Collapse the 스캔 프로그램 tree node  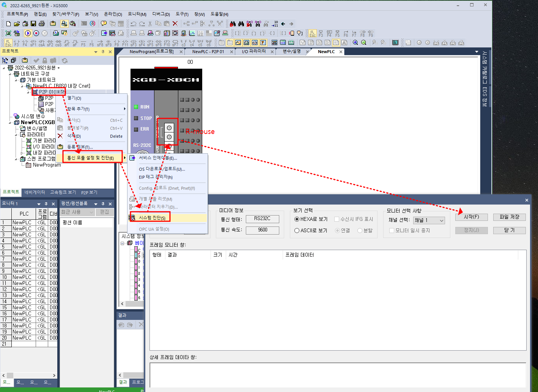[16, 159]
